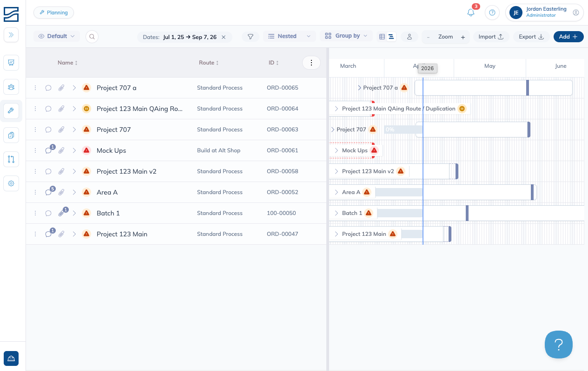The width and height of the screenshot is (588, 371).
Task: Select the Planning tab
Action: 53,13
